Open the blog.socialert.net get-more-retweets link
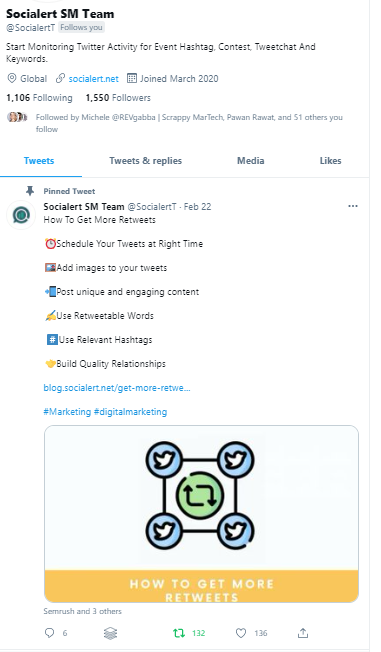Screen dimensions: 381x652 tap(117, 388)
